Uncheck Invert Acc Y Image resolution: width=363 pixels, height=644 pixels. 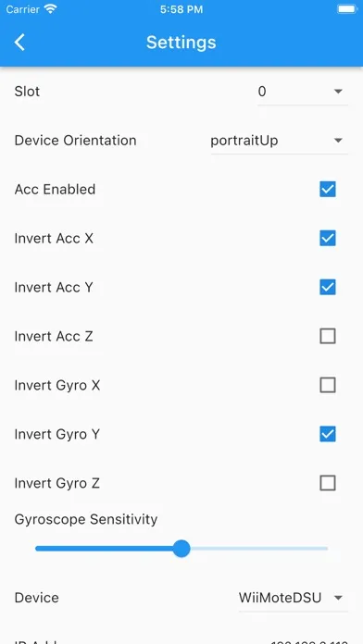[328, 287]
